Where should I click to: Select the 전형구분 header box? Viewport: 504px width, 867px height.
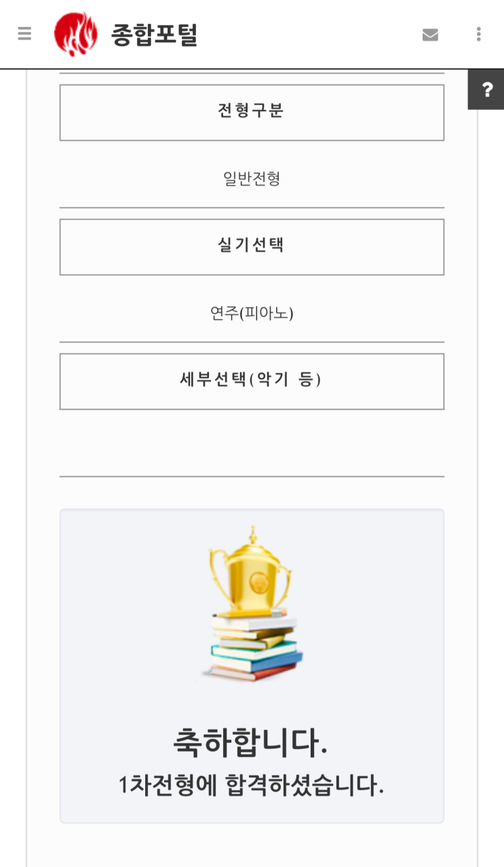252,113
